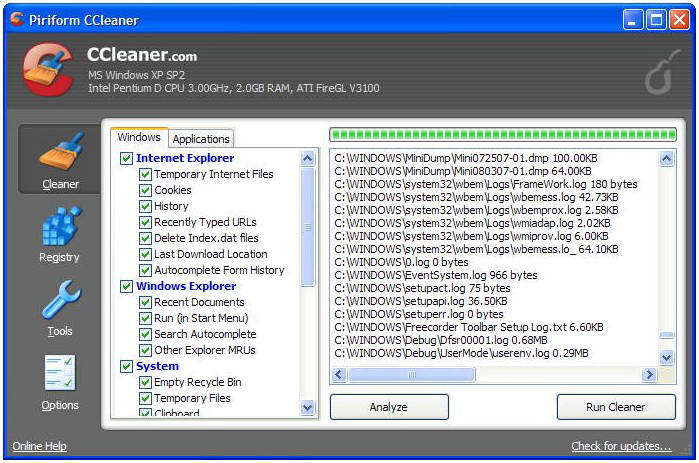Select the Mini080307-01.dmp result line
Viewport: 699px width, 463px height.
coord(463,171)
